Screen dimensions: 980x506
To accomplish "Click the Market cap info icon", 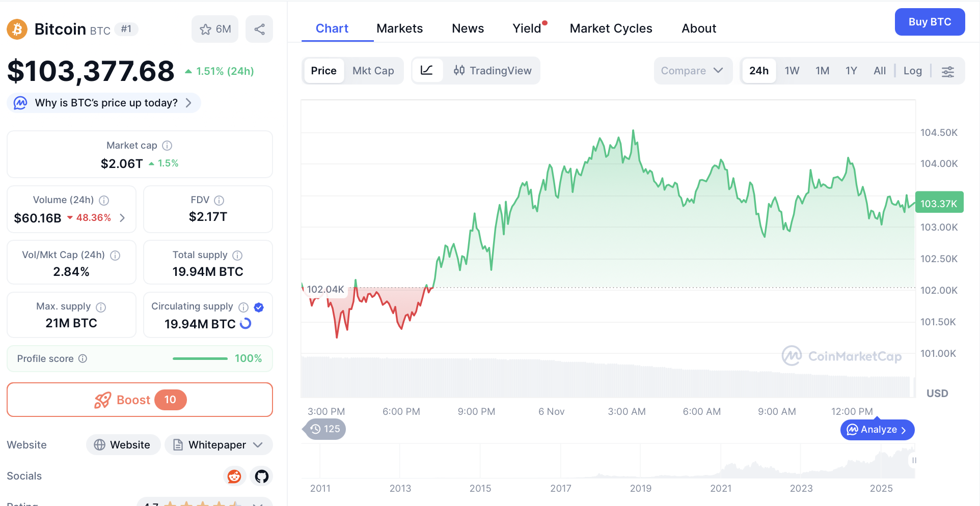I will pos(167,146).
